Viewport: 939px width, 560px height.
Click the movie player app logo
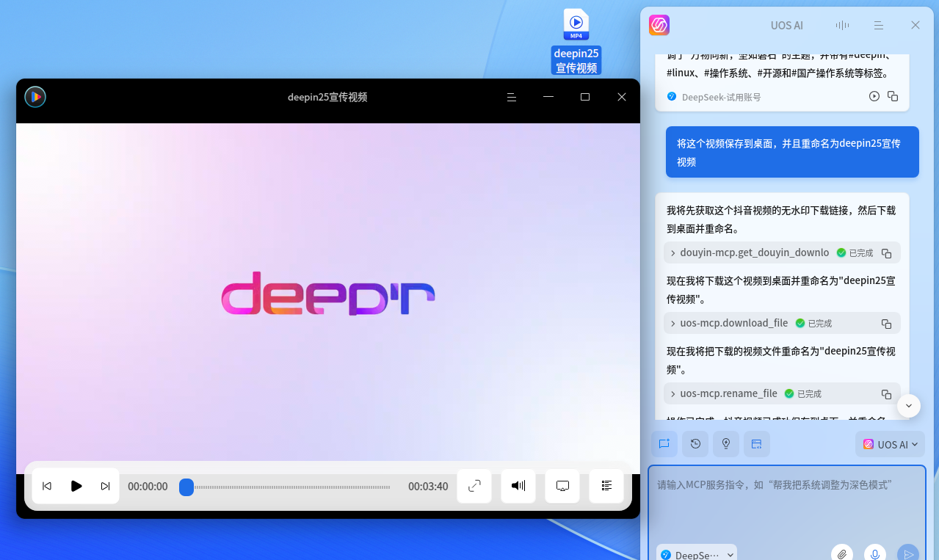(x=35, y=97)
